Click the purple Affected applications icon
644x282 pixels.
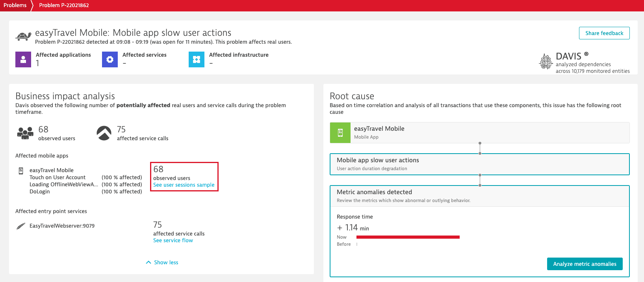(23, 59)
